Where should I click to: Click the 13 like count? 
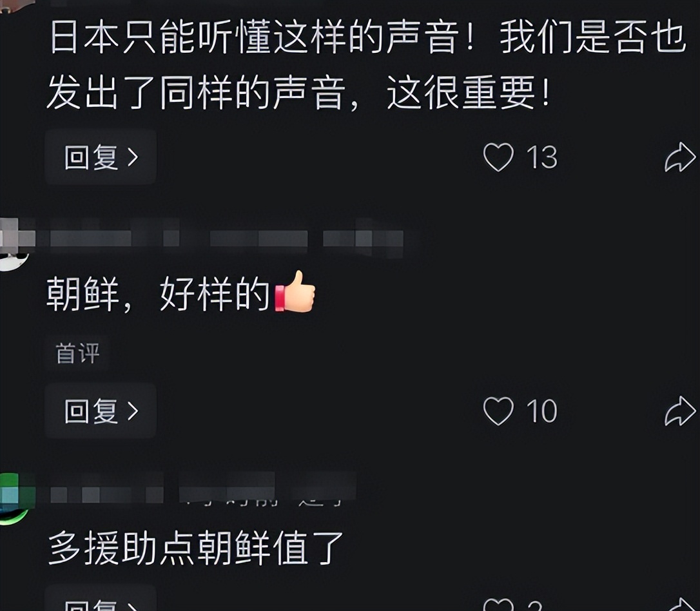542,157
